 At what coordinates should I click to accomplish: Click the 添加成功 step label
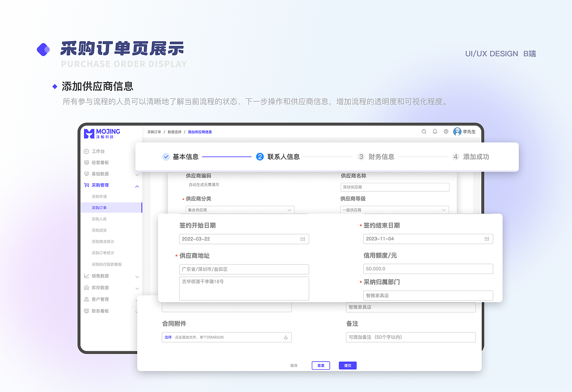pos(476,157)
